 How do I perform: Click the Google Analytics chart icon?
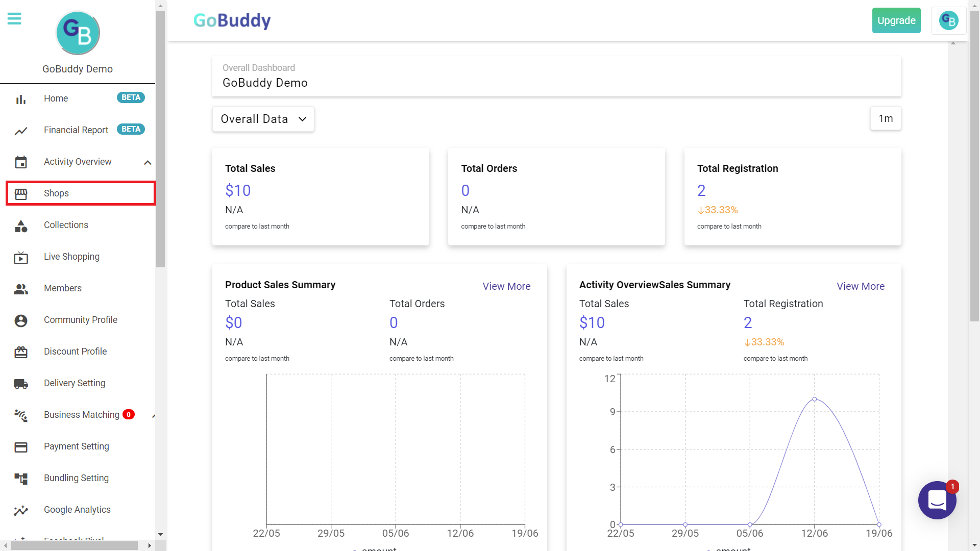coord(21,510)
